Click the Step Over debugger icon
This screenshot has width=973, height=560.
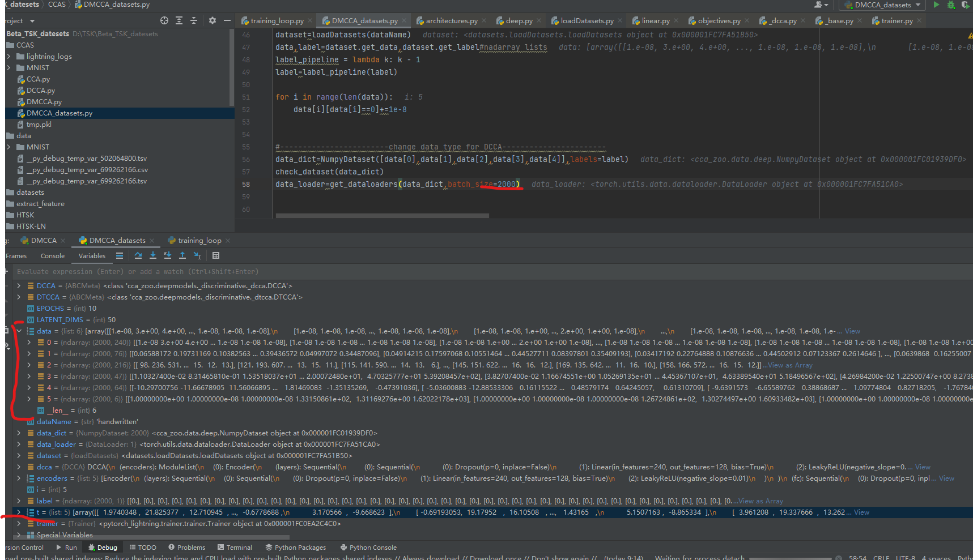click(138, 256)
